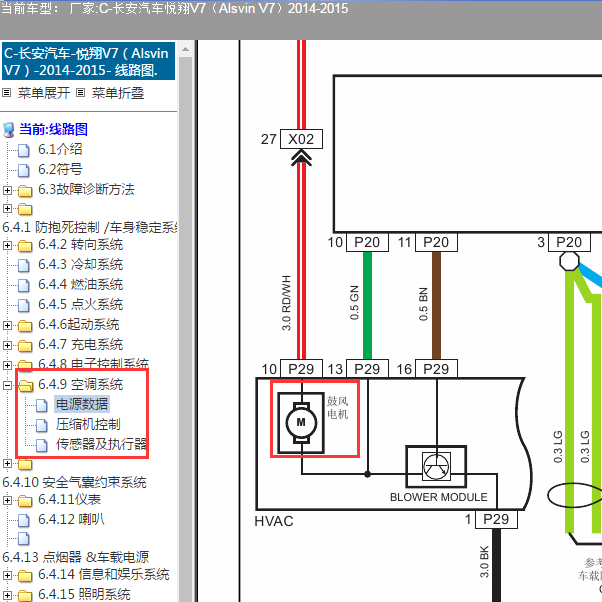Click the blower motor M symbol

click(x=301, y=423)
